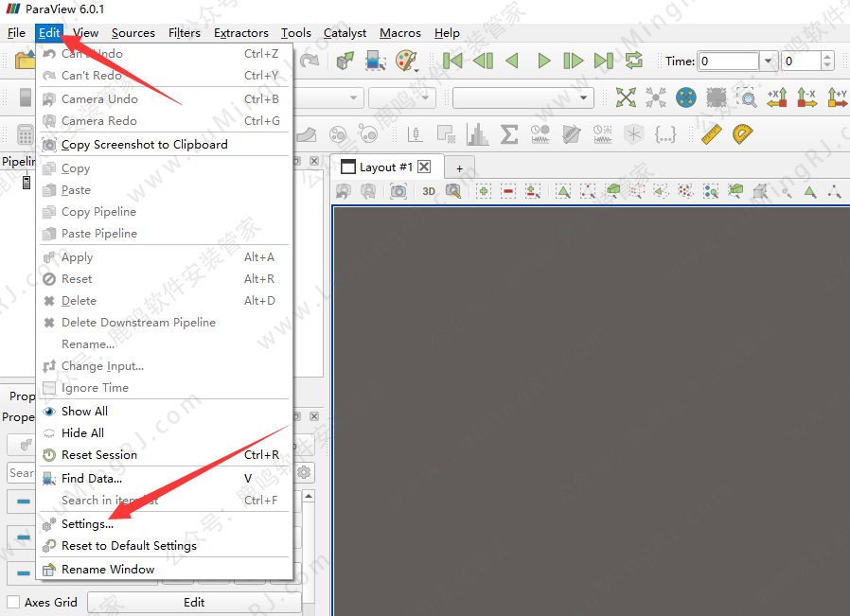Choose Hide All from Edit menu

82,433
